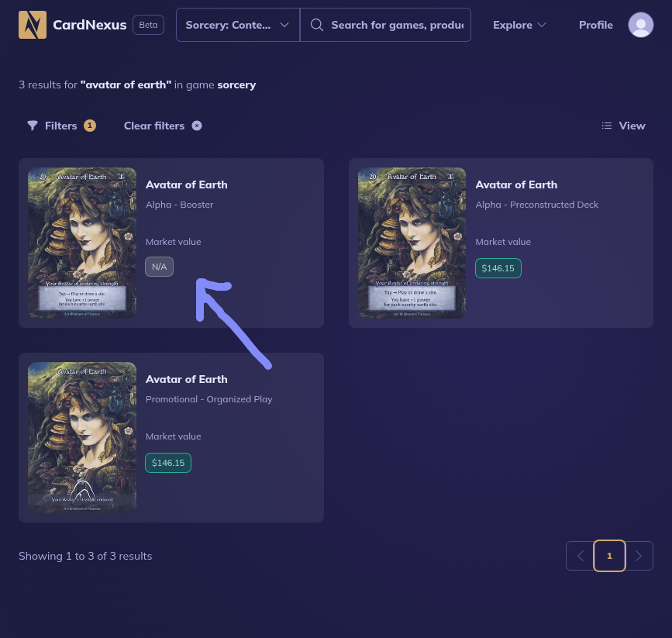The width and height of the screenshot is (672, 638).
Task: Click the View list layout icon
Action: coord(607,126)
